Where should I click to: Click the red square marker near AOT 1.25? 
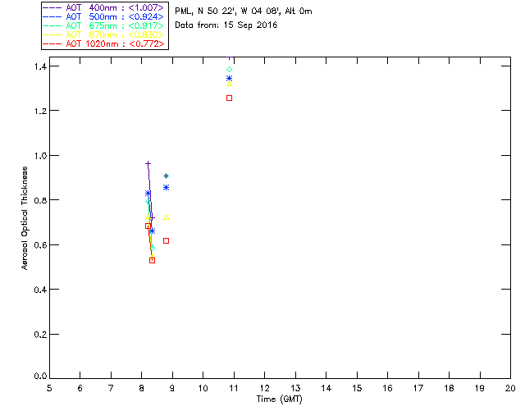[230, 98]
